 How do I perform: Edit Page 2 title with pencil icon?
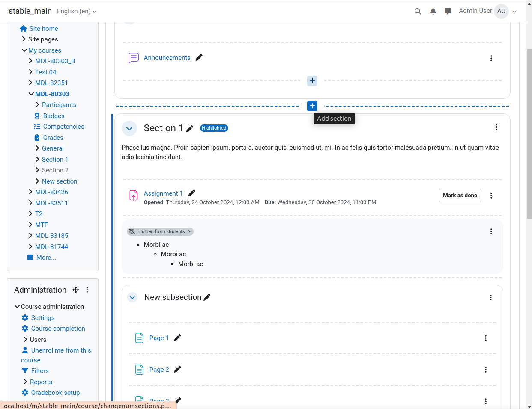pyautogui.click(x=178, y=369)
